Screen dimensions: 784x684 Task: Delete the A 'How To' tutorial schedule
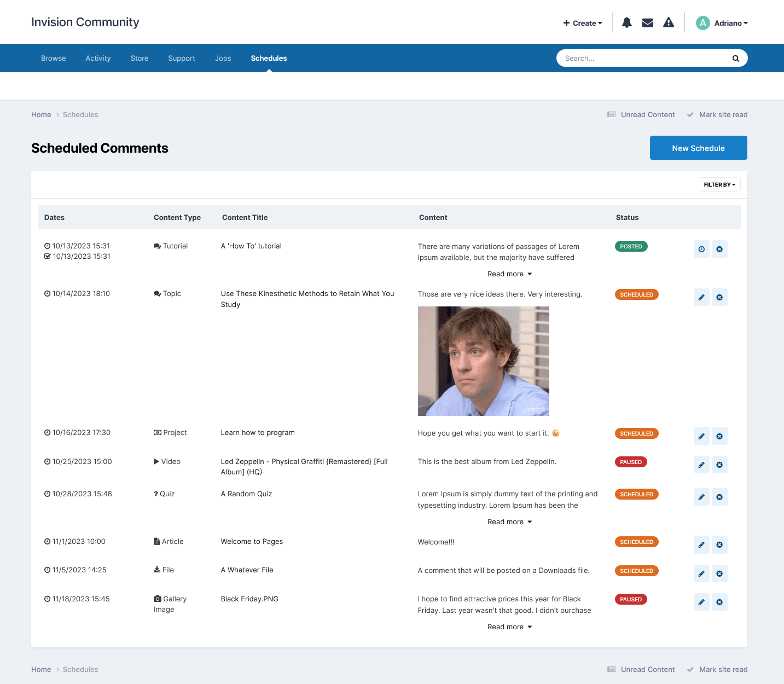[719, 249]
